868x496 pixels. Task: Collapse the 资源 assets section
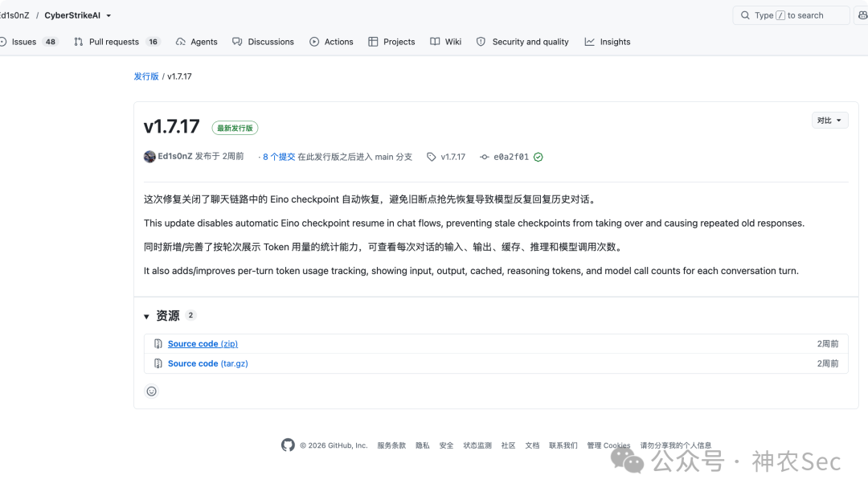[147, 316]
